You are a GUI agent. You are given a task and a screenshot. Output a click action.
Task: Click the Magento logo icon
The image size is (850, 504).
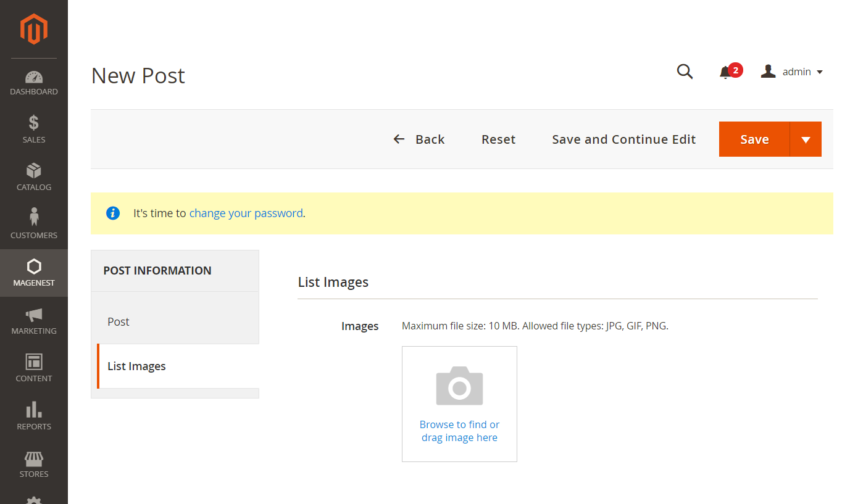(34, 29)
